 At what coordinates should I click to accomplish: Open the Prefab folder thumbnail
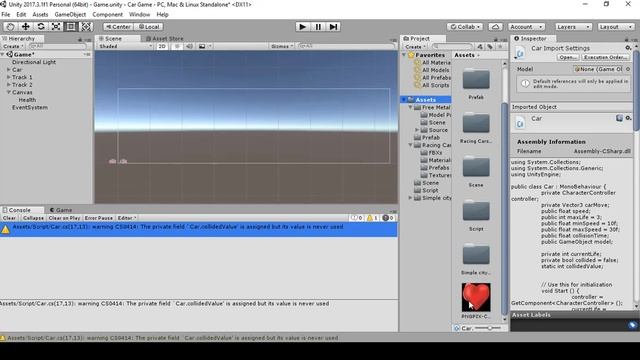(476, 79)
